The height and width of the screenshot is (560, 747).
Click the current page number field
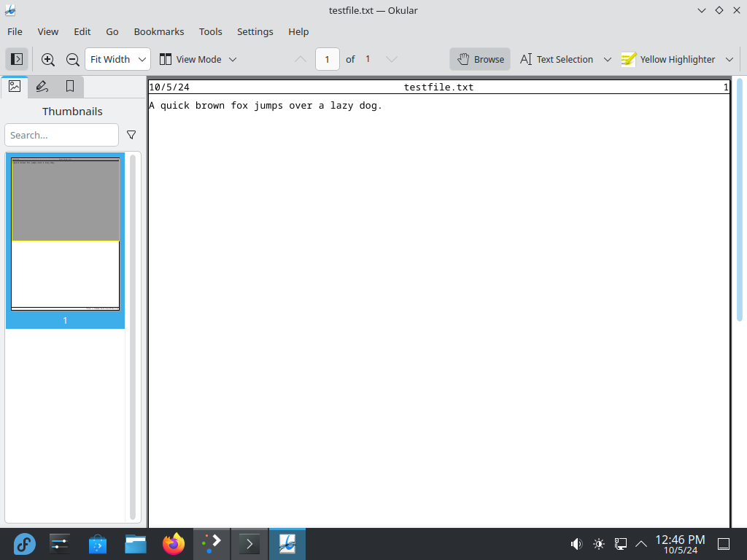(328, 59)
